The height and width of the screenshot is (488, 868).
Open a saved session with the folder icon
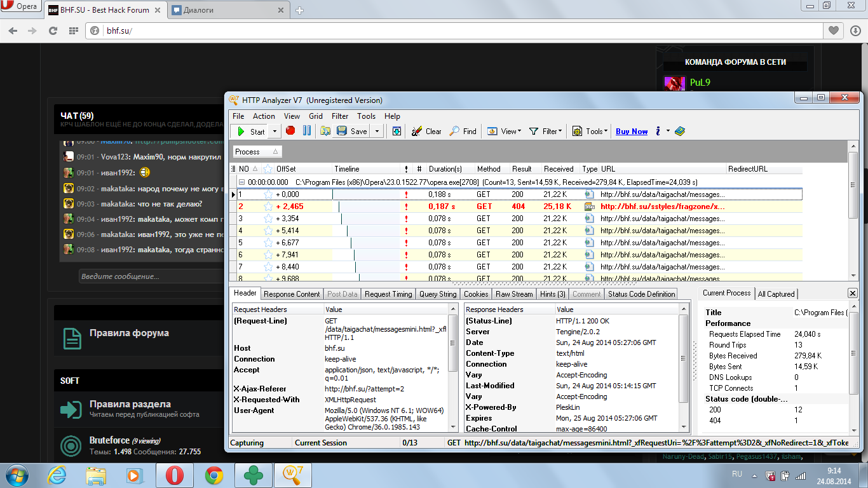[x=325, y=131]
